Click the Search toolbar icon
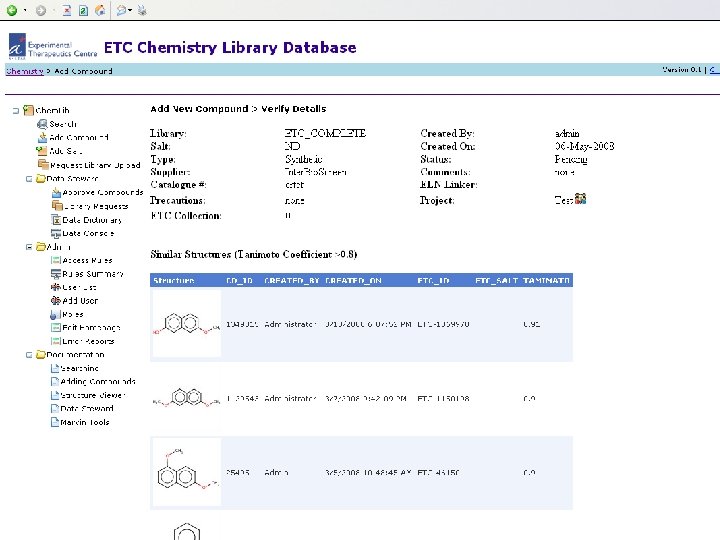Viewport: 720px width, 540px height. [121, 10]
